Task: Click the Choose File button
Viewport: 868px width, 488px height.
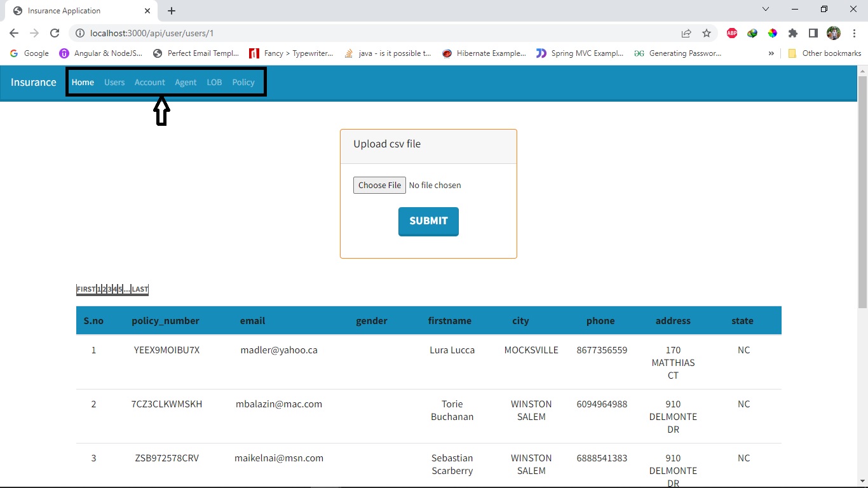Action: [x=379, y=185]
